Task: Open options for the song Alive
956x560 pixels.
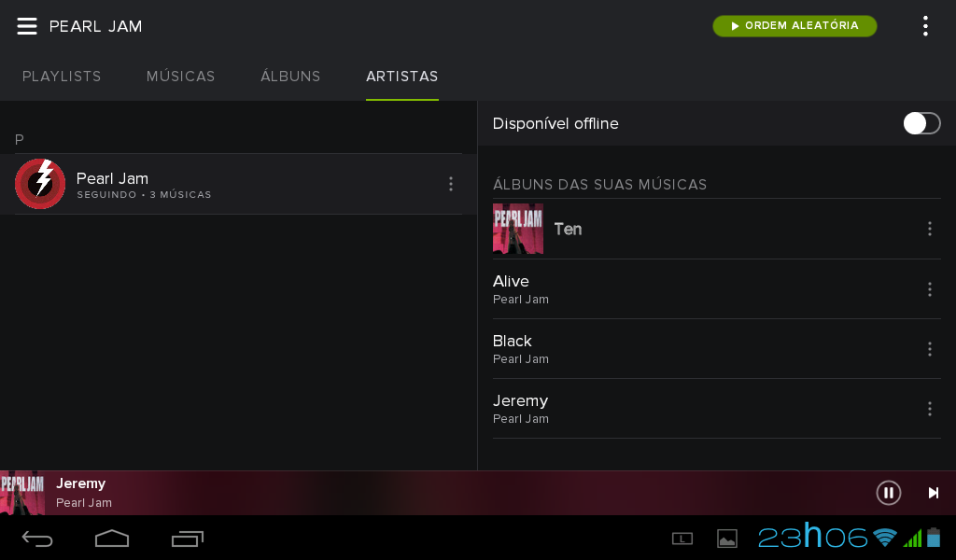Action: tap(930, 288)
